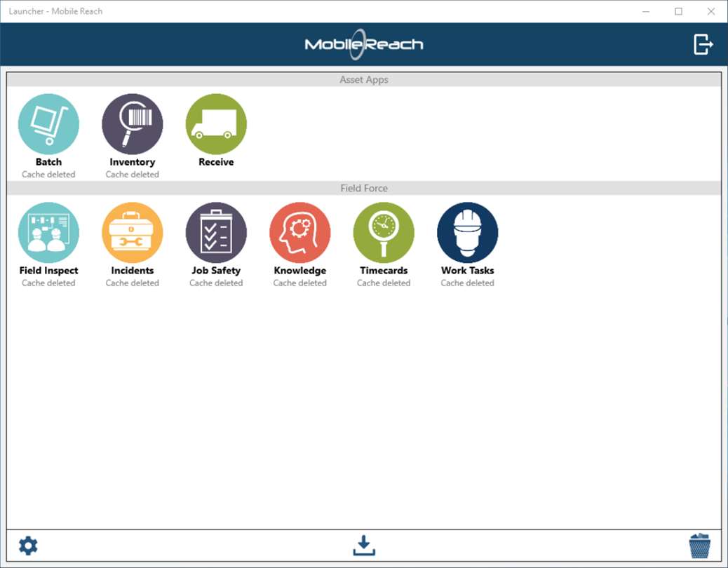Viewport: 728px width, 568px height.
Task: Click the download icon at bottom
Action: tap(364, 546)
